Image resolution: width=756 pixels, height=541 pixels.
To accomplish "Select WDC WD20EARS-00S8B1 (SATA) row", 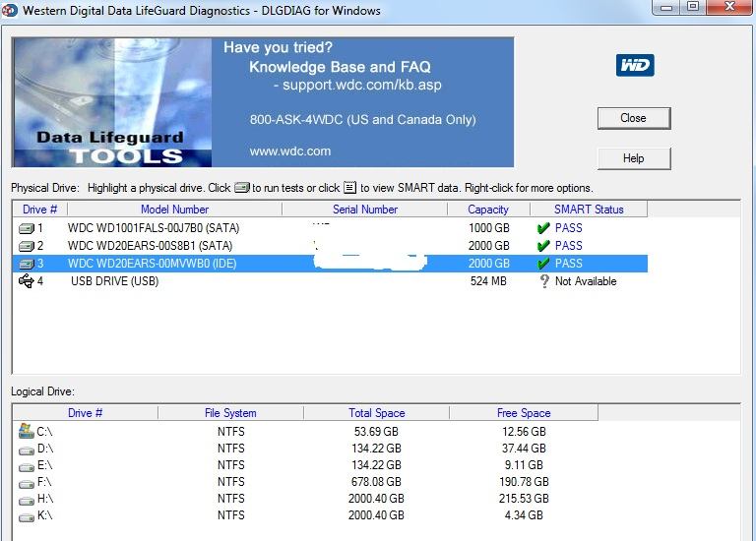I will coord(331,246).
